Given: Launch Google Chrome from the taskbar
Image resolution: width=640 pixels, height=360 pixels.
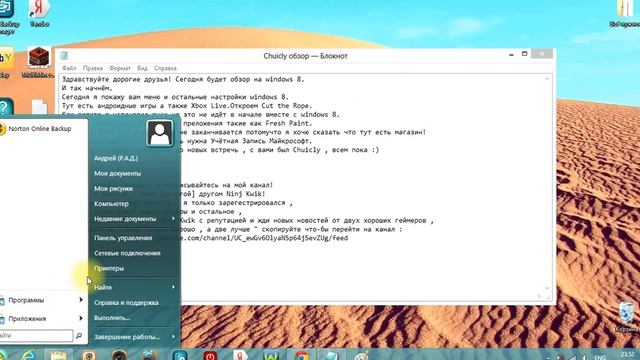Looking at the screenshot, I should tap(302, 355).
